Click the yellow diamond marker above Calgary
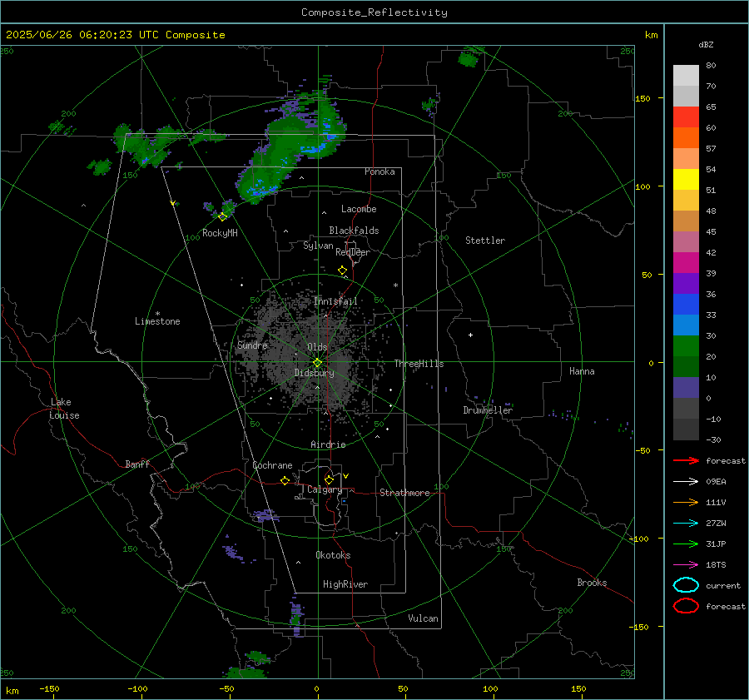 click(x=329, y=479)
